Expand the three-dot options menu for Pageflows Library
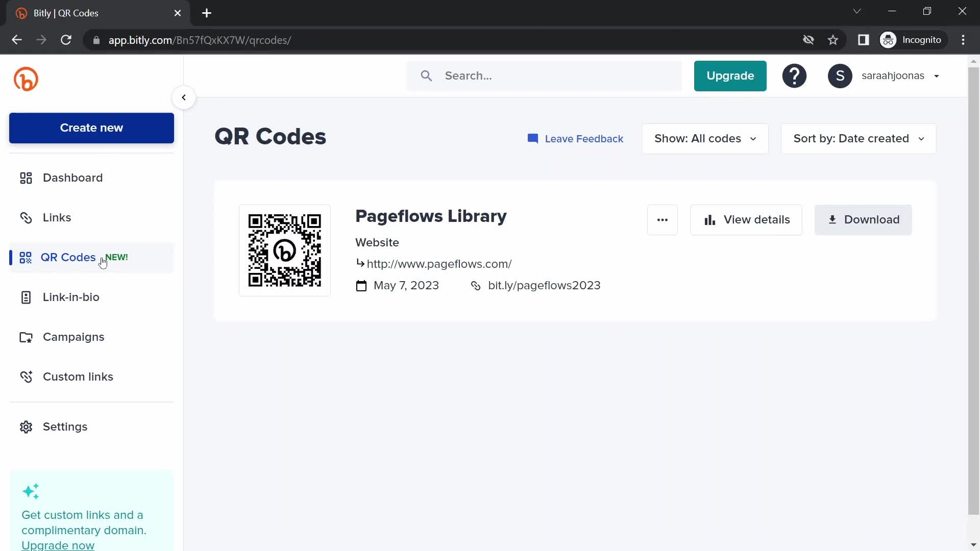This screenshot has width=980, height=551. click(x=663, y=219)
